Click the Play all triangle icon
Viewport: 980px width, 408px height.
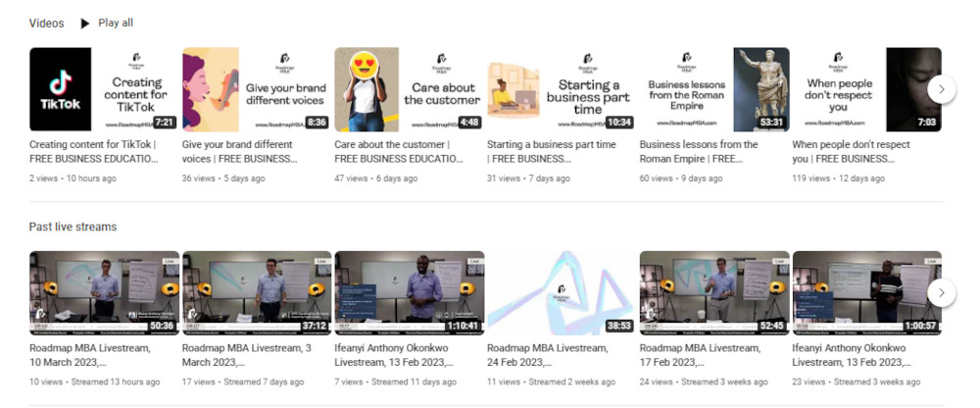pyautogui.click(x=85, y=24)
